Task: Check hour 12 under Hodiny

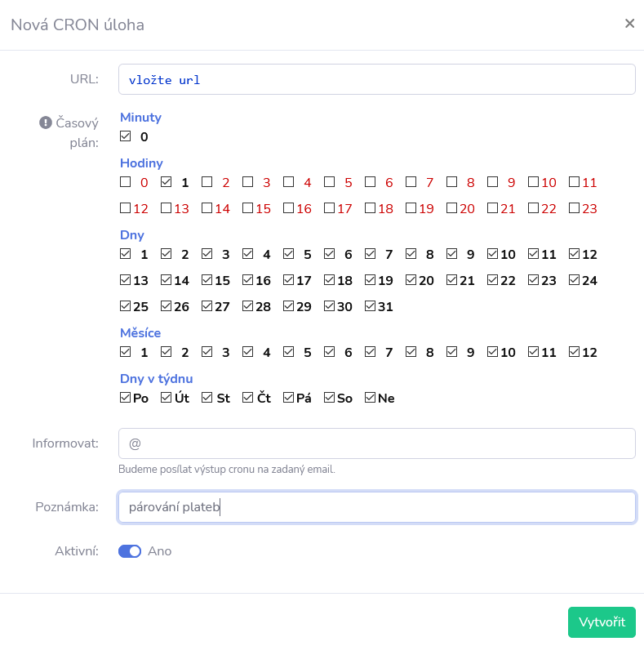Action: 126,208
